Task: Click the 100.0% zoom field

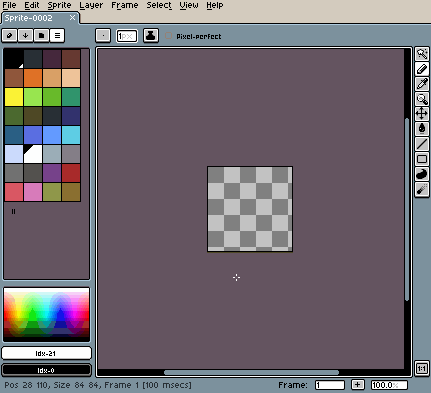Action: tap(389, 385)
